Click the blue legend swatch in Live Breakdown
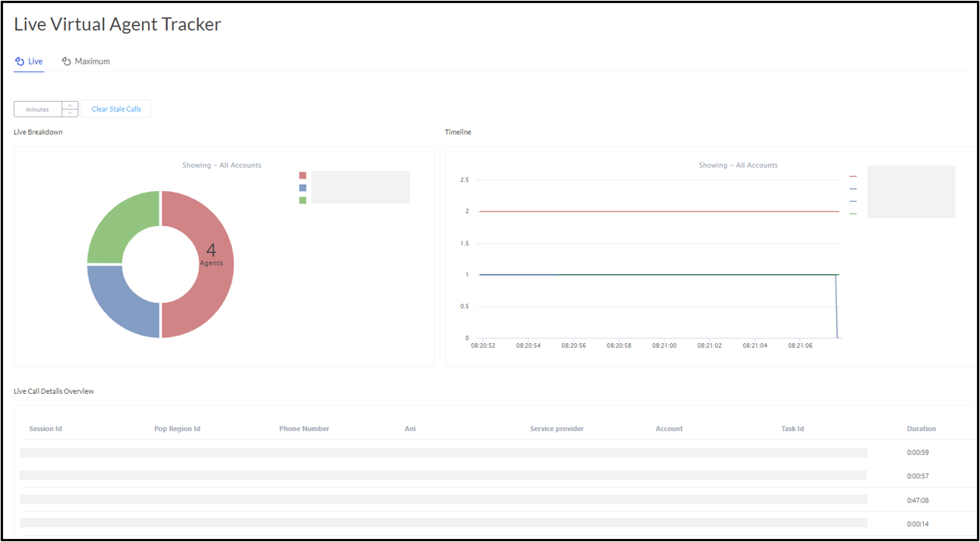Viewport: 980px width, 542px height. [x=303, y=188]
